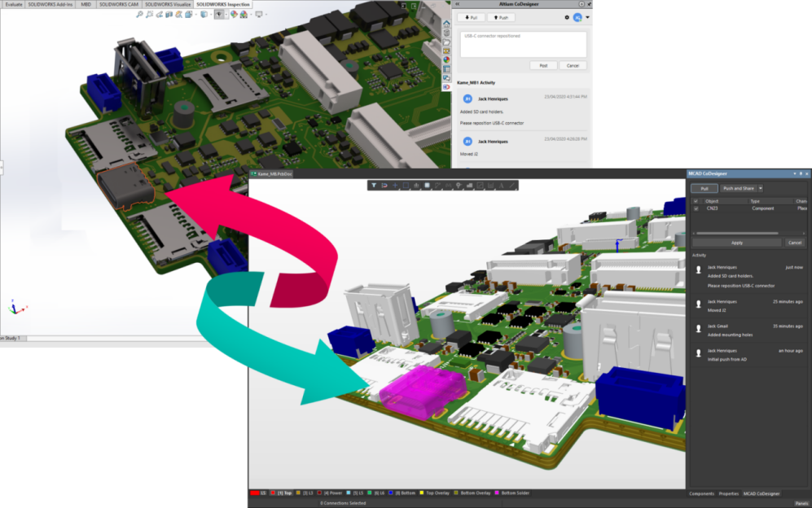Open the user account dropdown arrow in Altium CoDesigner
Image resolution: width=812 pixels, height=508 pixels.
coord(587,18)
